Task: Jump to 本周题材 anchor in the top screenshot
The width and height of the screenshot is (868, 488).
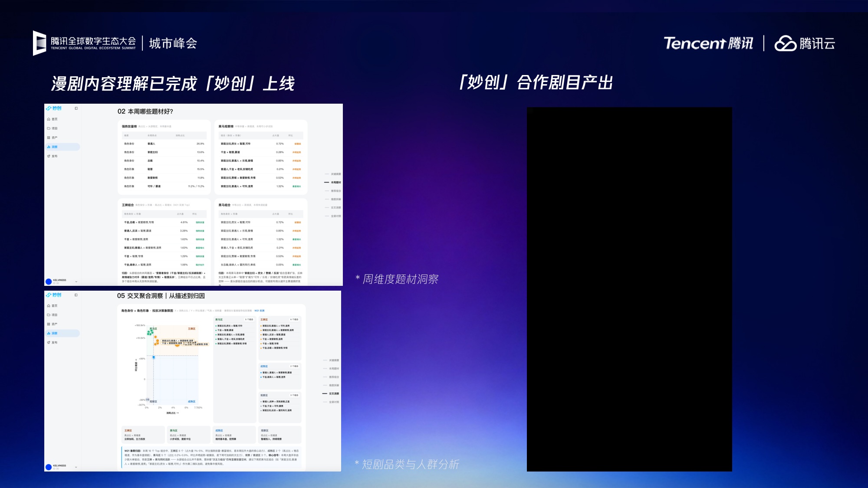Action: (333, 183)
